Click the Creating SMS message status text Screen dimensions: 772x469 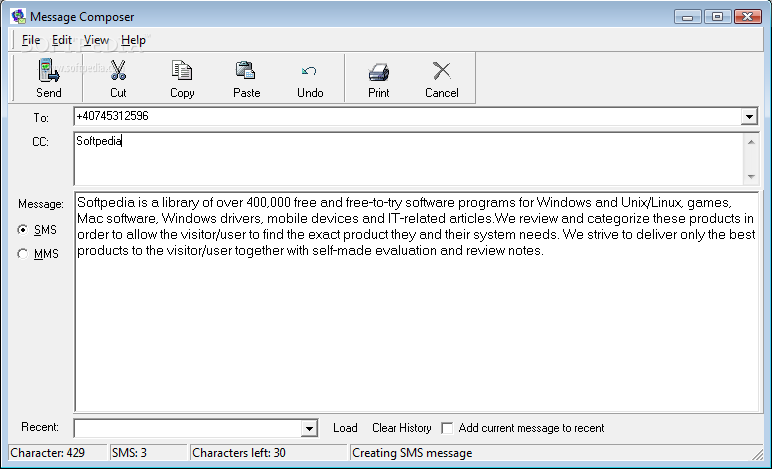412,453
